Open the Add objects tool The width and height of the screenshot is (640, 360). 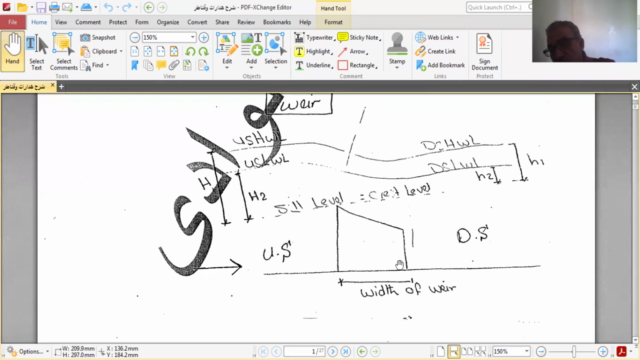click(251, 51)
